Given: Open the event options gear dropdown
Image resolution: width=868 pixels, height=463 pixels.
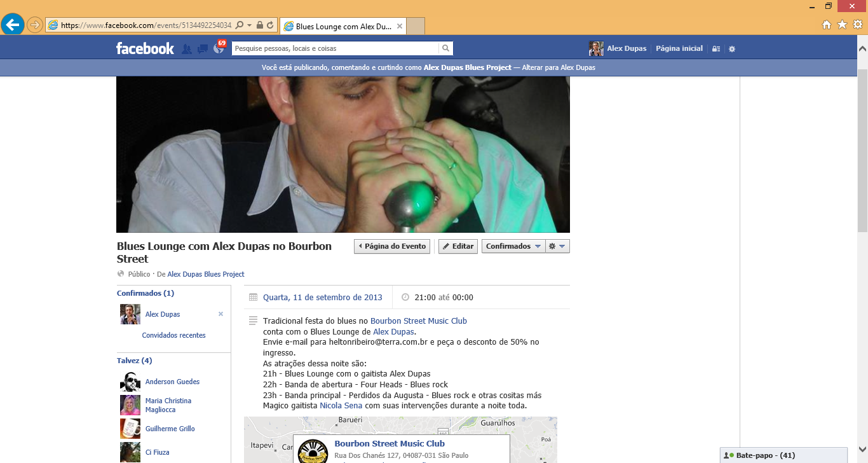Looking at the screenshot, I should click(557, 246).
